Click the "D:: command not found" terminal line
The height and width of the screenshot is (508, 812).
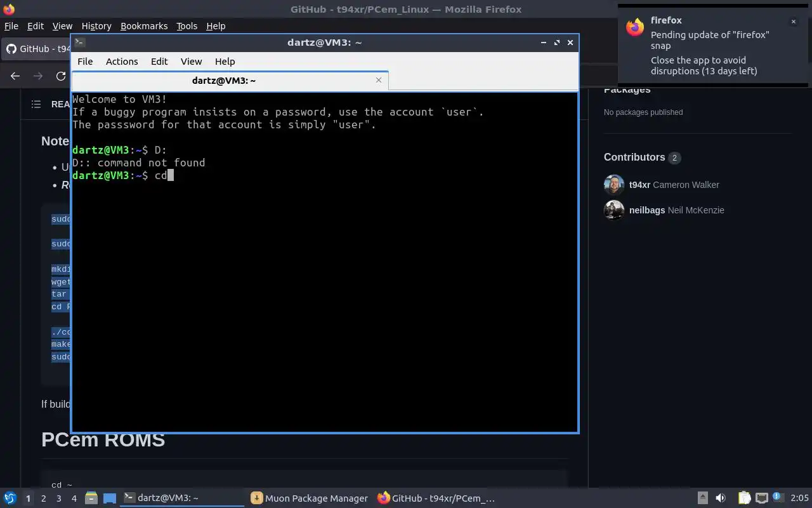pos(138,163)
